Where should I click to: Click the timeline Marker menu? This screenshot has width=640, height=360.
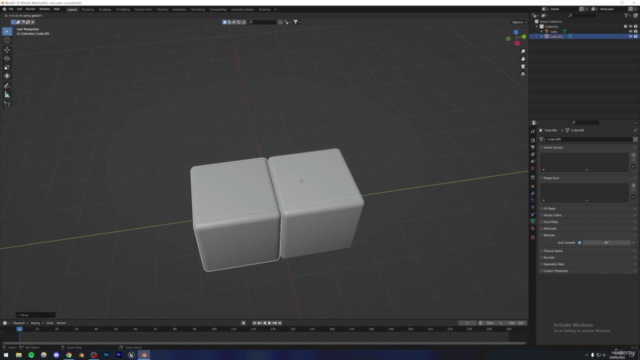tap(61, 323)
